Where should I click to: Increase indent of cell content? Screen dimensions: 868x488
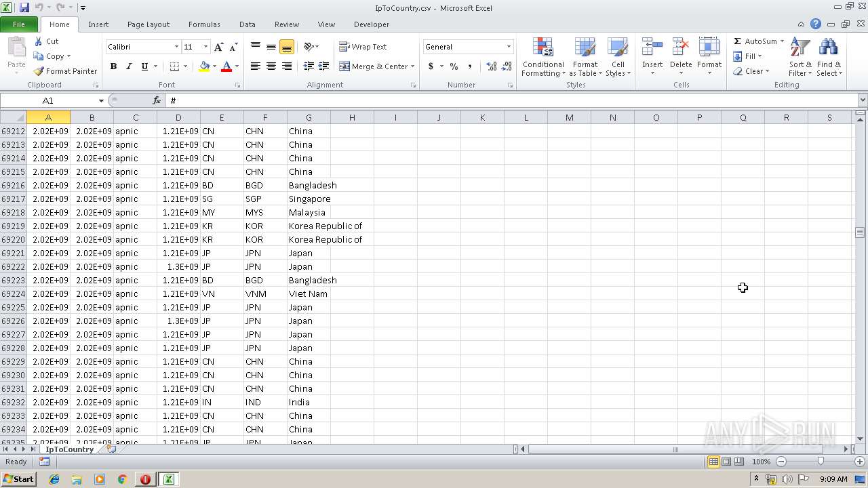[324, 66]
